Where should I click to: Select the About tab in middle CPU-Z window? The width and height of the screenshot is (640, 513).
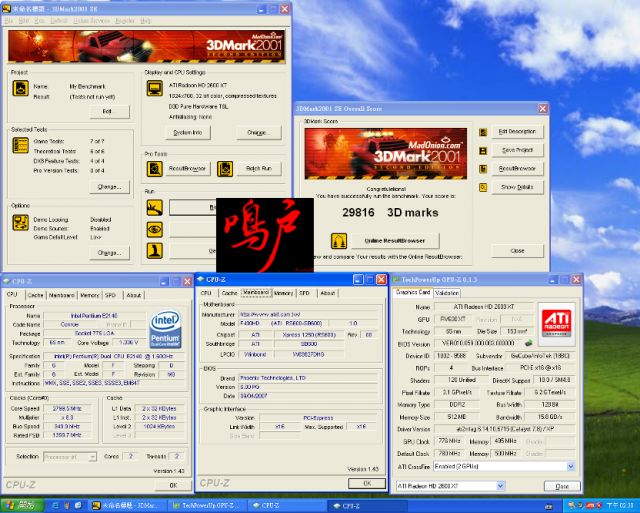327,293
